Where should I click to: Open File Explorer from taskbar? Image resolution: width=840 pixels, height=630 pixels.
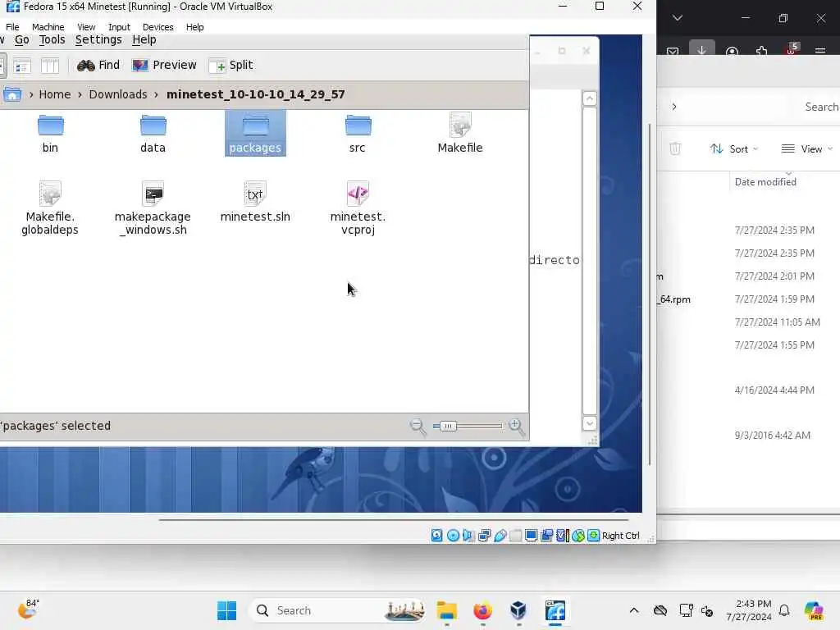(447, 610)
